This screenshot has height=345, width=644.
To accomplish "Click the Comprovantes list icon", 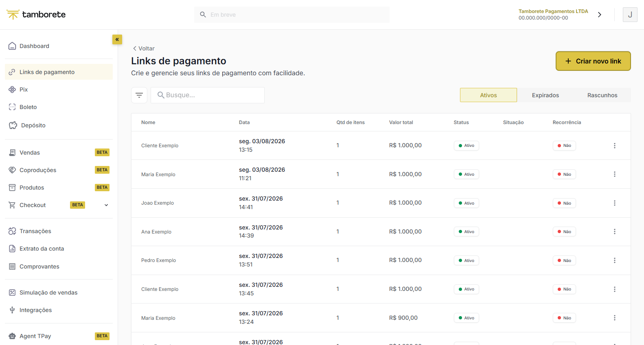I will tap(12, 266).
